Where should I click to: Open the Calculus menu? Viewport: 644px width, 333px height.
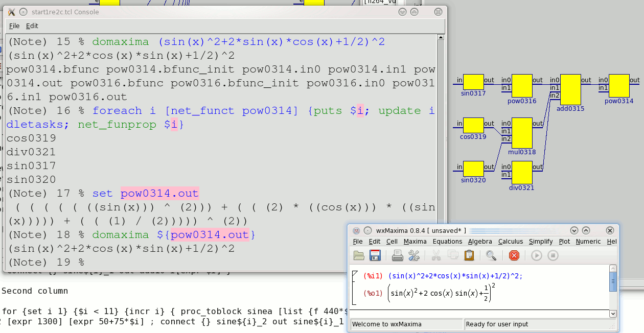[511, 242]
